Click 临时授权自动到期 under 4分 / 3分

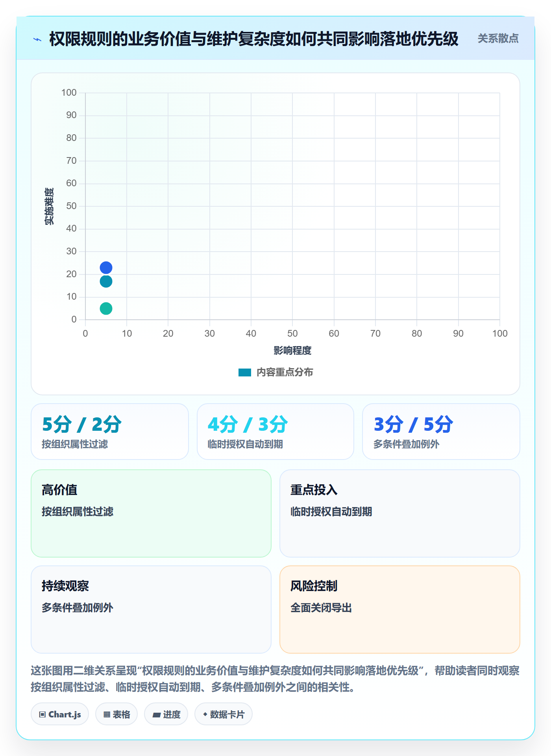(245, 444)
